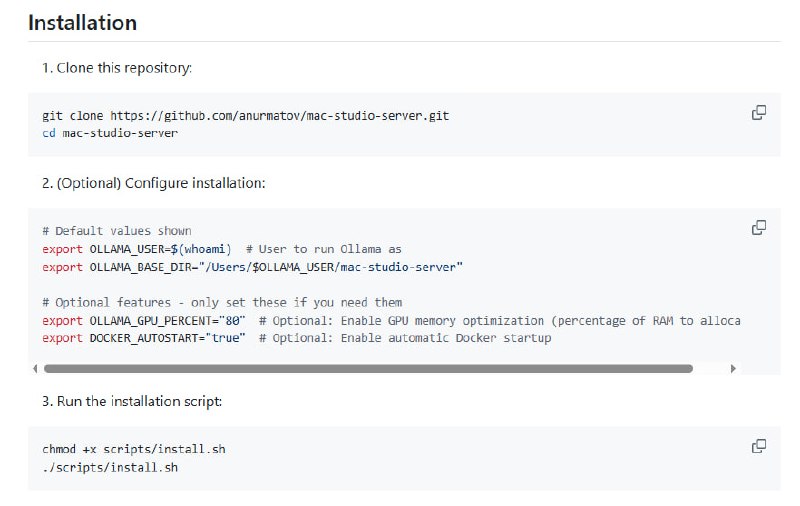800x506 pixels.
Task: Copy the install script commands
Action: [x=759, y=446]
